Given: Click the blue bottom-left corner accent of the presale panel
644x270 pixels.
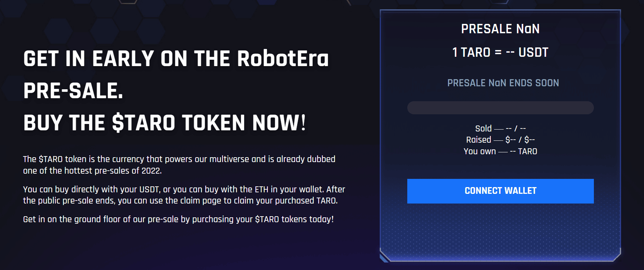Looking at the screenshot, I should (384, 258).
